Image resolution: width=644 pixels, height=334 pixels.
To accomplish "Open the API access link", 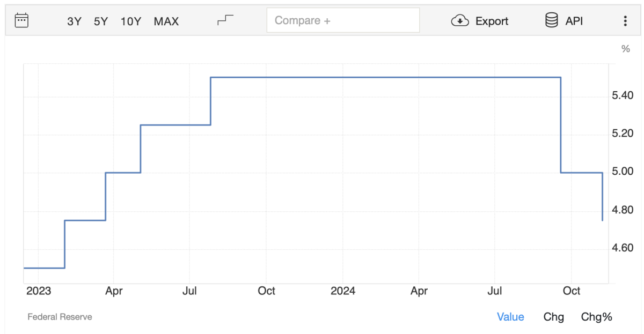I will (x=574, y=21).
